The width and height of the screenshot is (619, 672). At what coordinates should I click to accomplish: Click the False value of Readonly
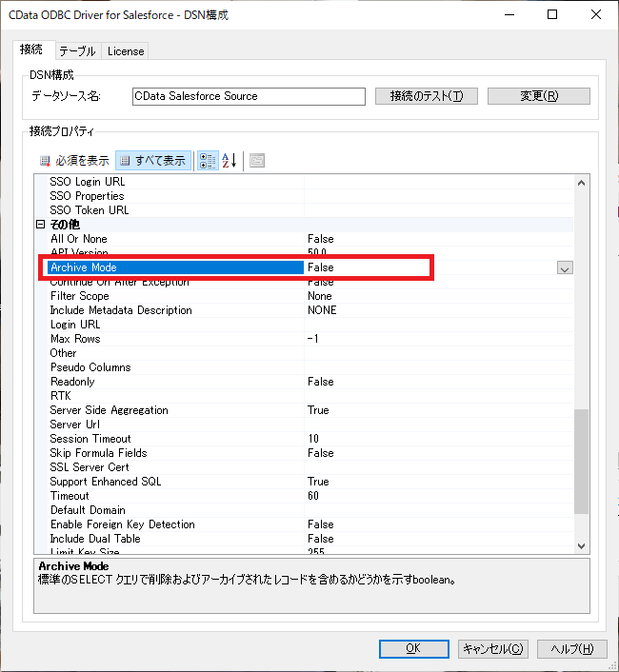pyautogui.click(x=321, y=382)
